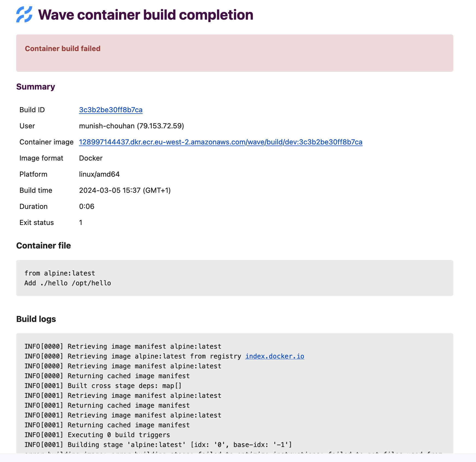Click the Wave container build completion heading

[146, 15]
